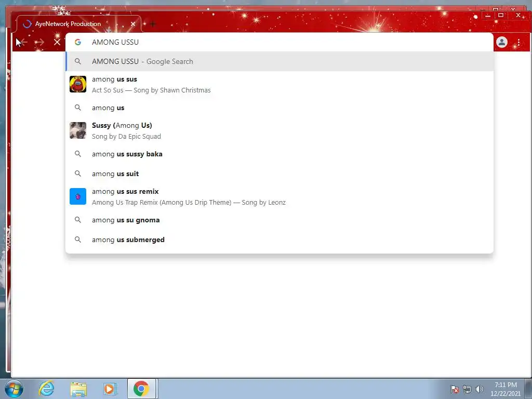
Task: Click the Google logo in address bar
Action: 78,42
